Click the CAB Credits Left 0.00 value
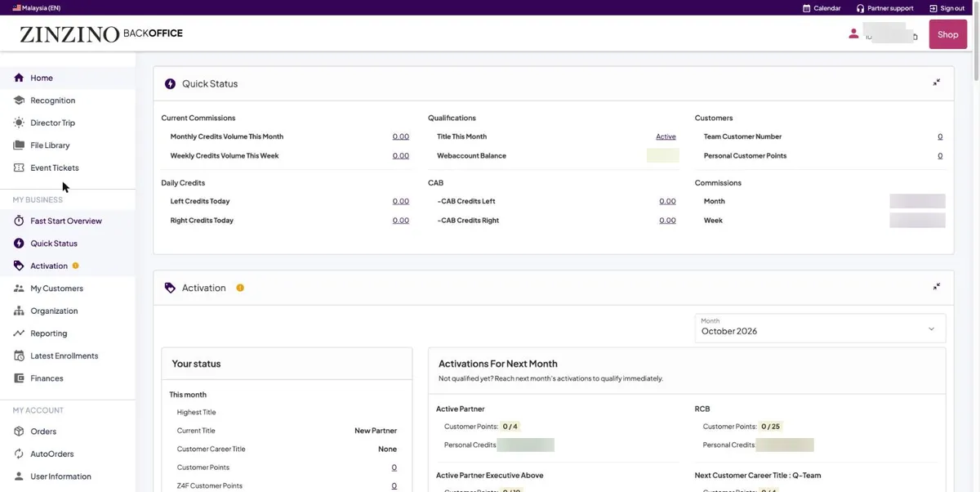Image resolution: width=980 pixels, height=492 pixels. (667, 201)
